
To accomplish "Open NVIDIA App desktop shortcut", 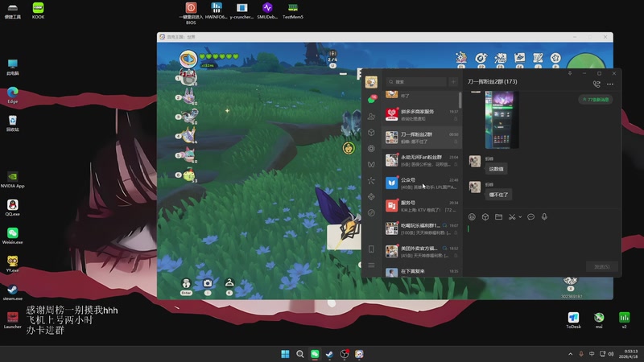I will [x=12, y=179].
